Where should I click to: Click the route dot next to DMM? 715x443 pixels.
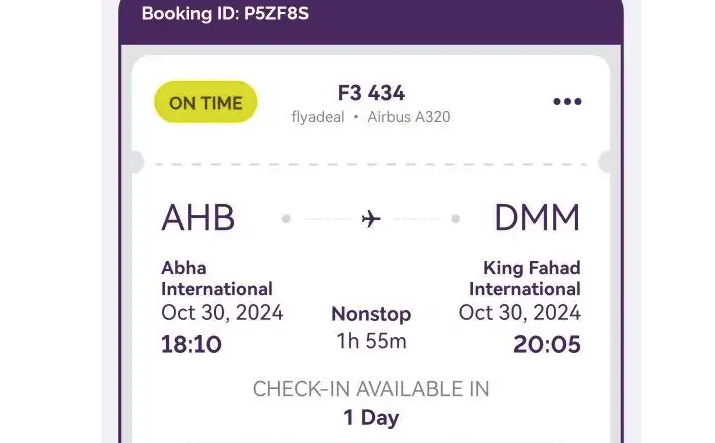pyautogui.click(x=456, y=218)
